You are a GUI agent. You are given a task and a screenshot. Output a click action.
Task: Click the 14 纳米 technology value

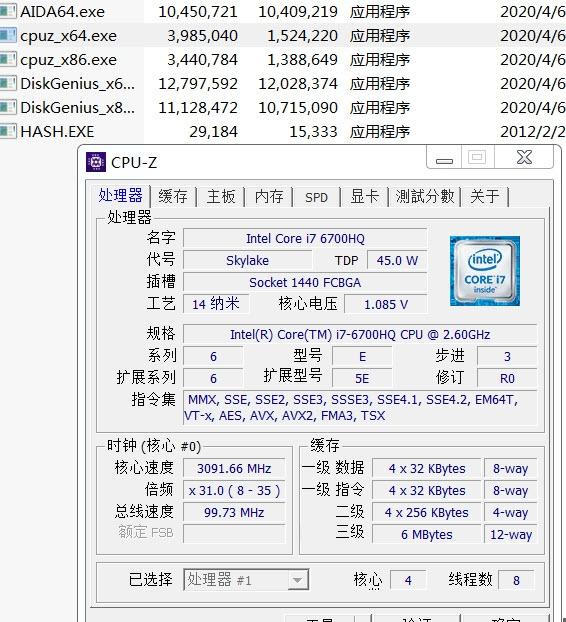pos(216,304)
